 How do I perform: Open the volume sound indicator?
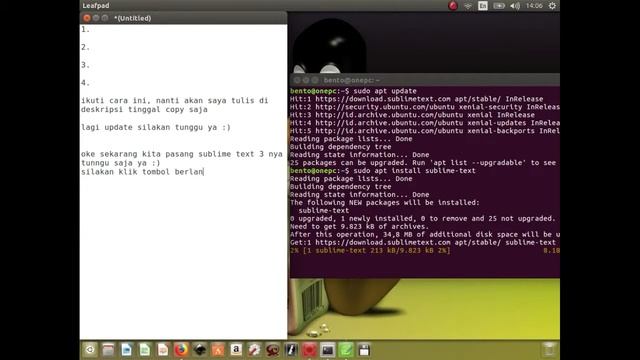pos(515,6)
